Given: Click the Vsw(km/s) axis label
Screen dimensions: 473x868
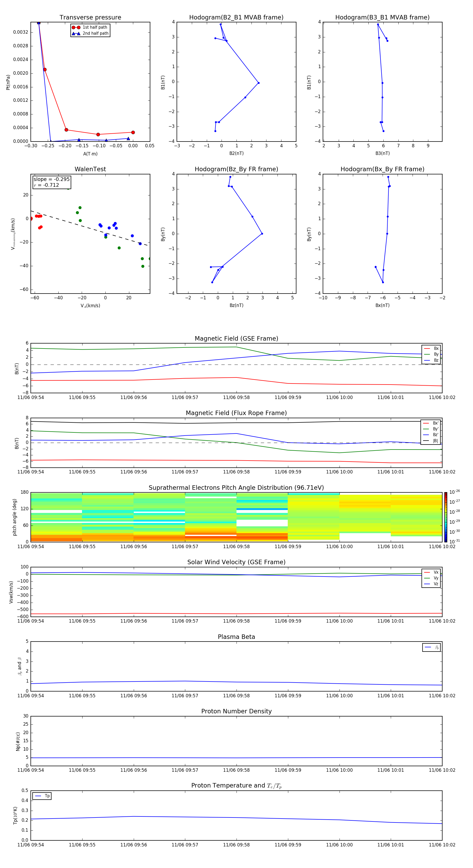Looking at the screenshot, I should [x=11, y=592].
